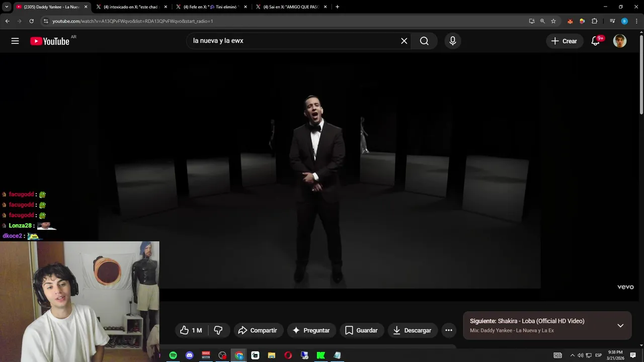Click the Mix: Daddy Yankee playlist title
644x362 pixels.
(512, 330)
